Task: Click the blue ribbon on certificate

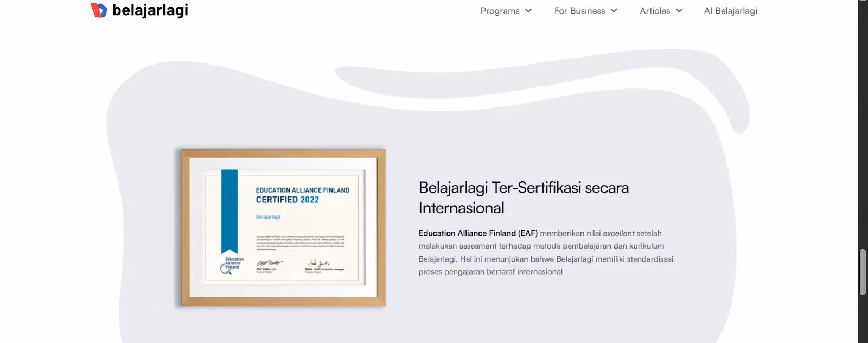Action: point(229,212)
